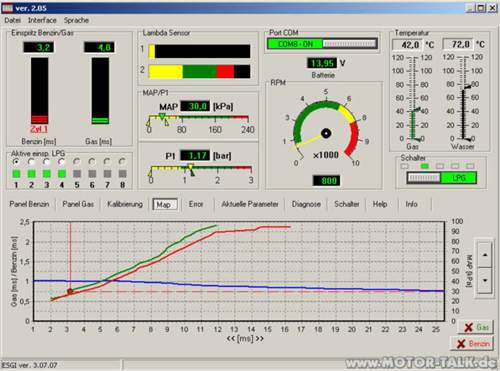Click the Gas injection bar gauge

pos(100,91)
